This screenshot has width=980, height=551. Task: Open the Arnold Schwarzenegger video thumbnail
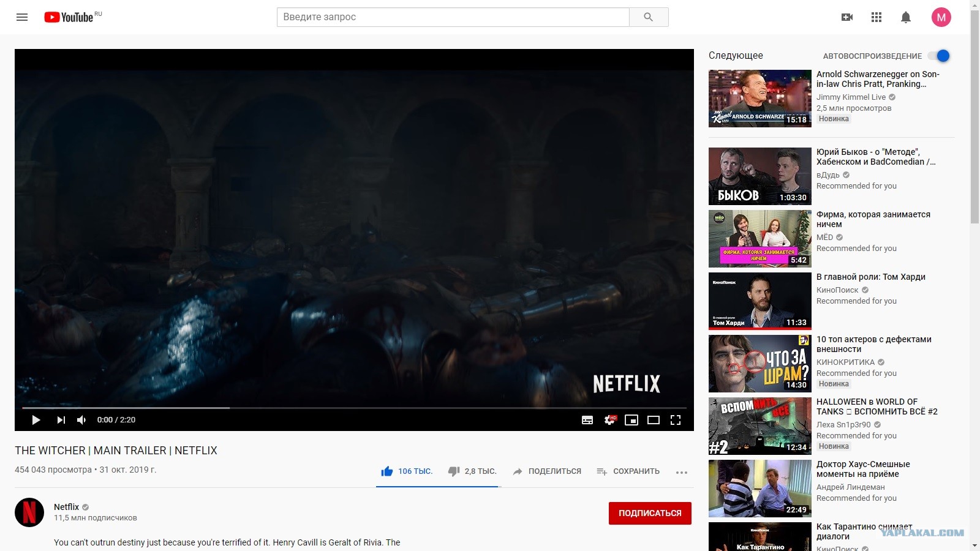click(x=760, y=99)
